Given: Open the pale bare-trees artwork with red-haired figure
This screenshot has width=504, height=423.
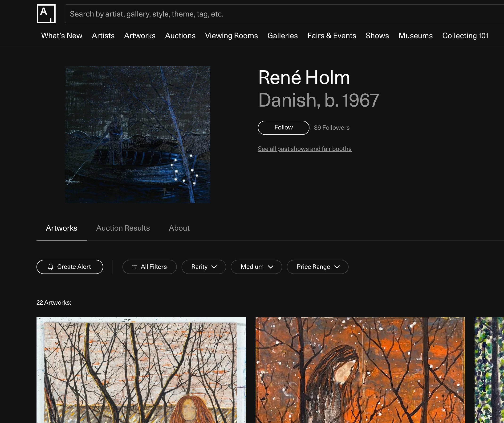Looking at the screenshot, I should click(141, 370).
